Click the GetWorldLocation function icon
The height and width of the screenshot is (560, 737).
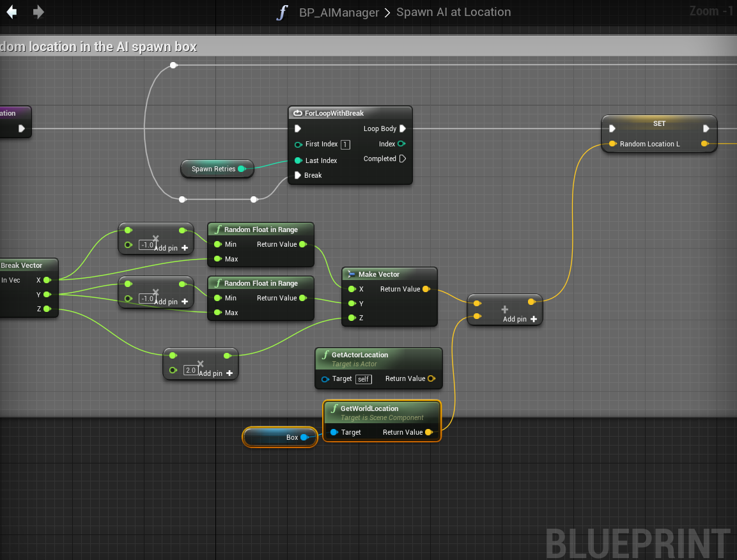tap(334, 408)
